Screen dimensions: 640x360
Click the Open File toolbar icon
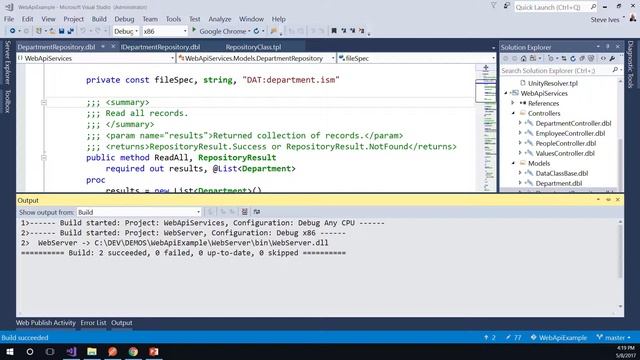(53, 31)
